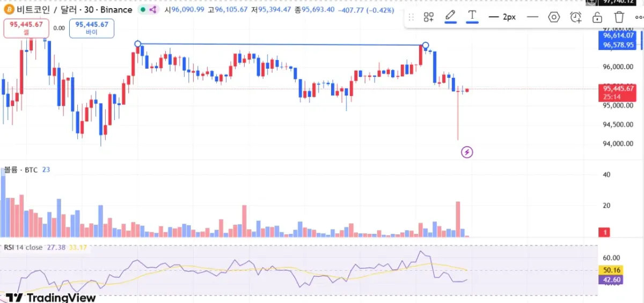Click the purple lightning event marker
The height and width of the screenshot is (303, 644).
click(x=467, y=152)
